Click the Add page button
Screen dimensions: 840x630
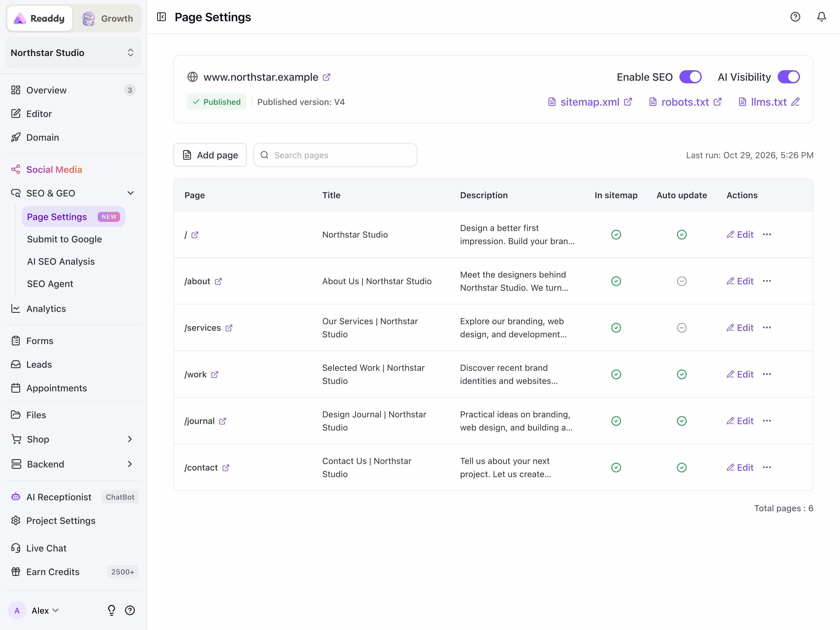click(210, 155)
